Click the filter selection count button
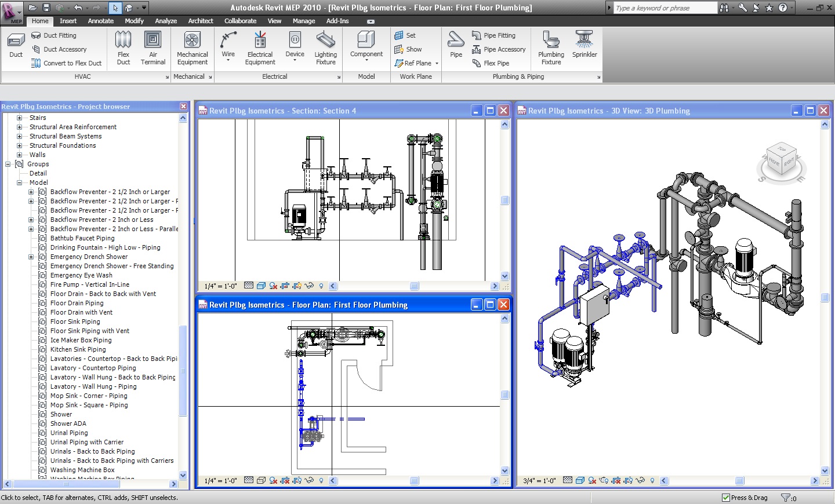Image resolution: width=835 pixels, height=504 pixels. click(x=789, y=498)
